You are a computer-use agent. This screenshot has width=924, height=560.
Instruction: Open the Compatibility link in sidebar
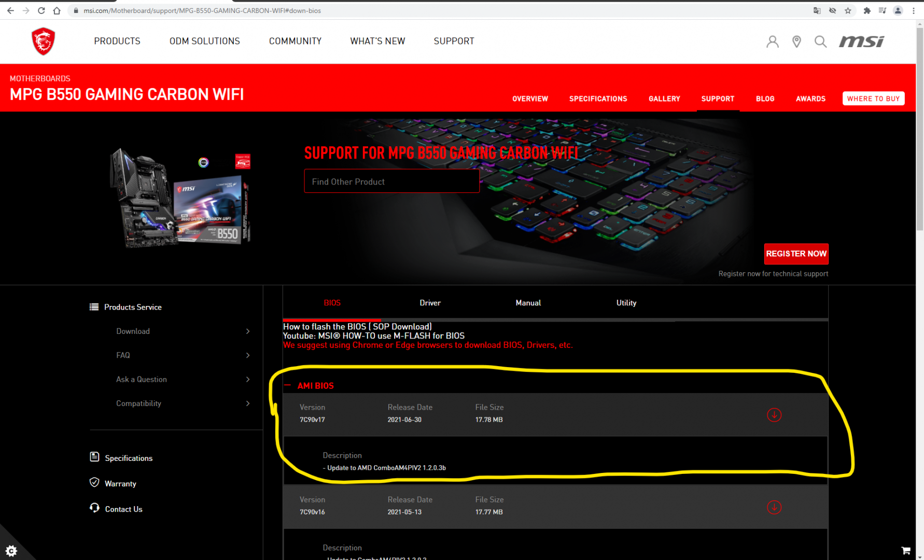click(x=138, y=403)
